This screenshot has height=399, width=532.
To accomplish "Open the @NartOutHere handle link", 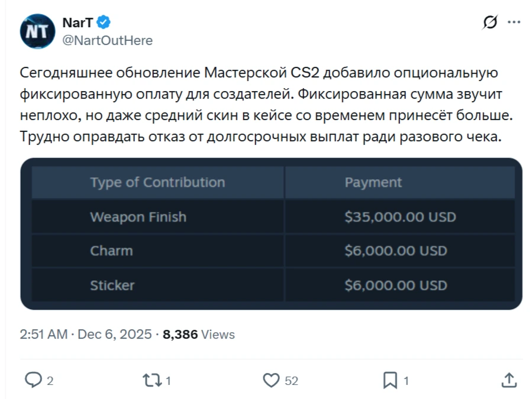I will pos(107,40).
